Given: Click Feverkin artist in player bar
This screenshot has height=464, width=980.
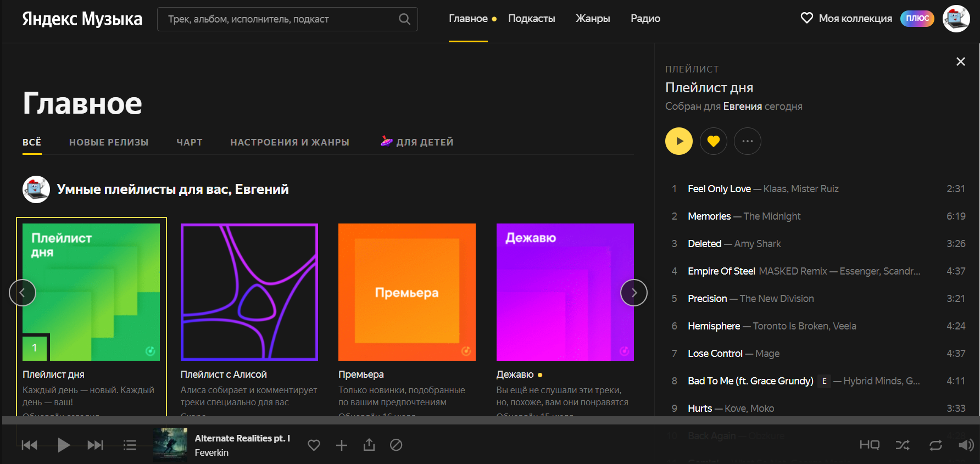Looking at the screenshot, I should [x=211, y=452].
